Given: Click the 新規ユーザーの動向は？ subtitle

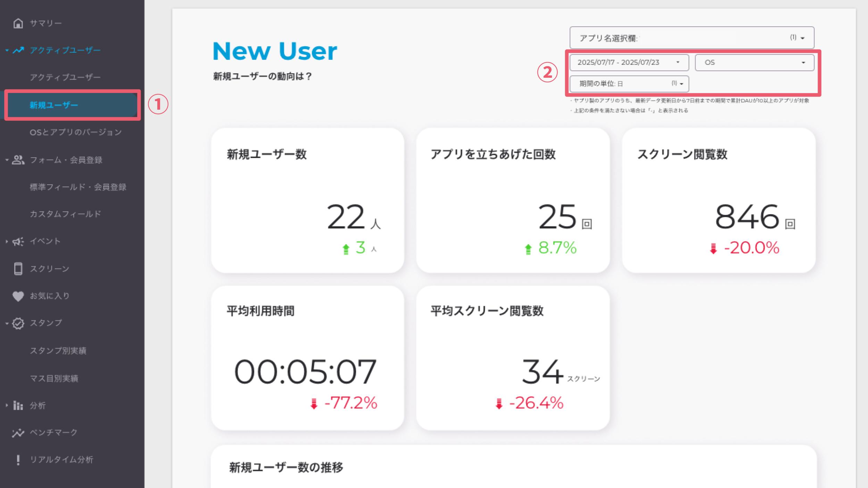Looking at the screenshot, I should point(262,76).
